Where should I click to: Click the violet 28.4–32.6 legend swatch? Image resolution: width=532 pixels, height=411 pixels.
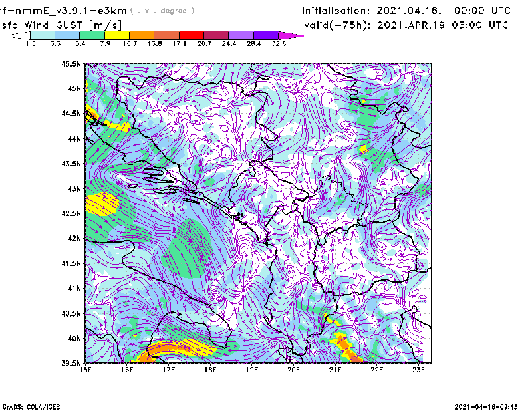pyautogui.click(x=266, y=35)
